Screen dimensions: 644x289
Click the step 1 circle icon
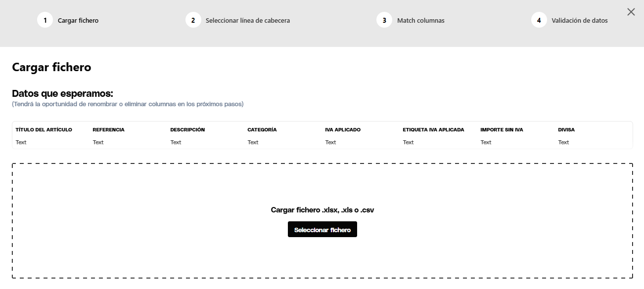point(45,20)
